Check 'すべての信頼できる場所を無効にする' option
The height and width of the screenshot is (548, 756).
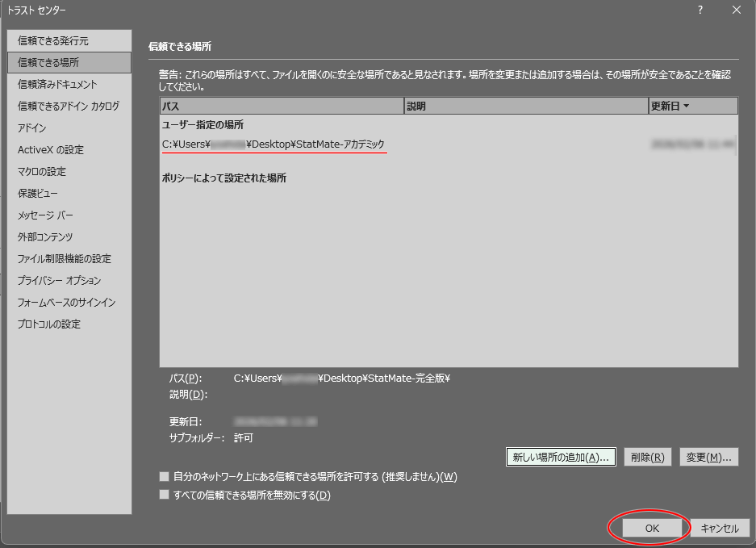click(165, 495)
